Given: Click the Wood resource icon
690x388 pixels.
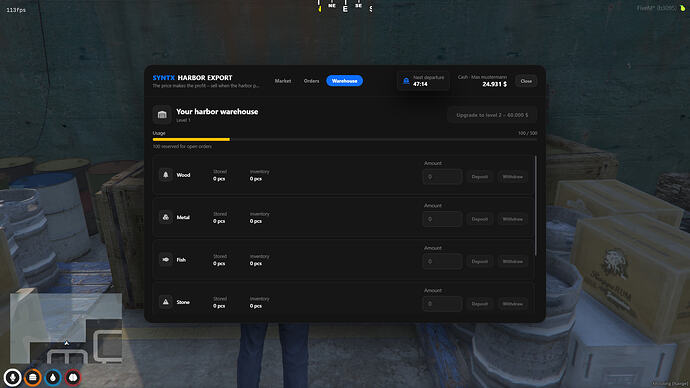Looking at the screenshot, I should tap(165, 175).
